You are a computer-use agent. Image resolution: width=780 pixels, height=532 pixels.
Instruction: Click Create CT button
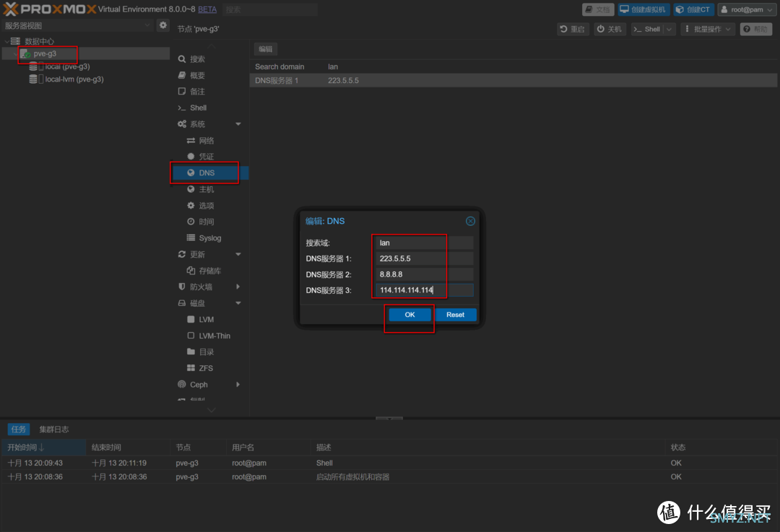(x=693, y=9)
